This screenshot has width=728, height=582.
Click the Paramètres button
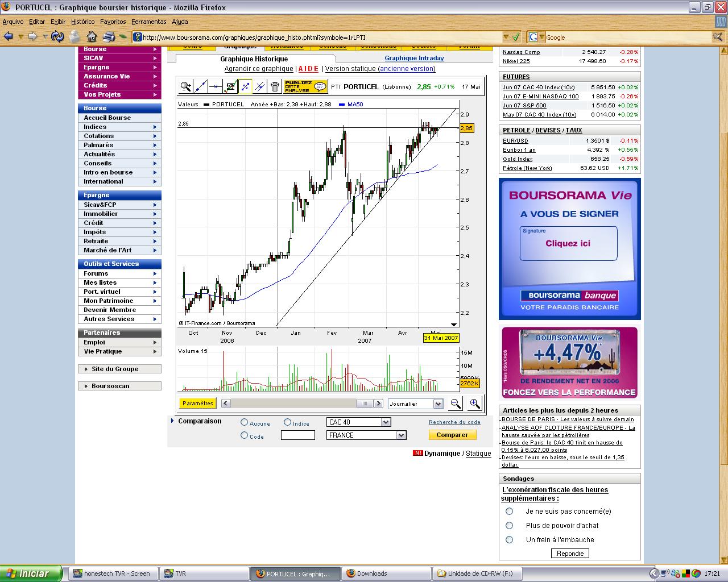[198, 404]
